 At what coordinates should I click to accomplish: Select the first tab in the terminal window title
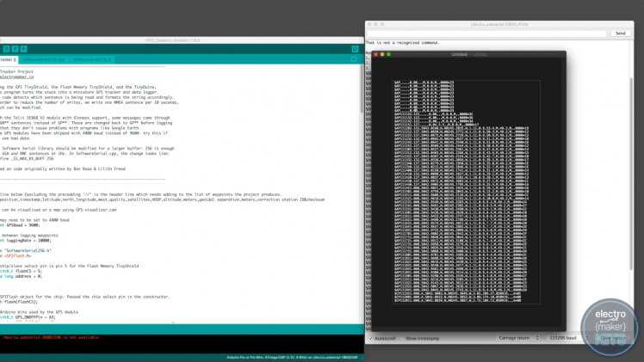pos(459,54)
